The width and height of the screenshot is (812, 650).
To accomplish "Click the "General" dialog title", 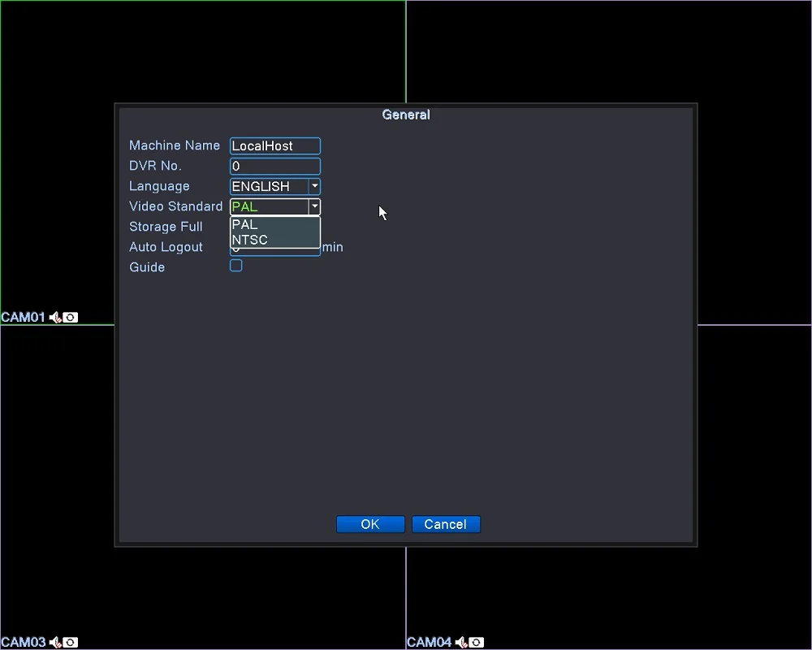I will pos(406,115).
